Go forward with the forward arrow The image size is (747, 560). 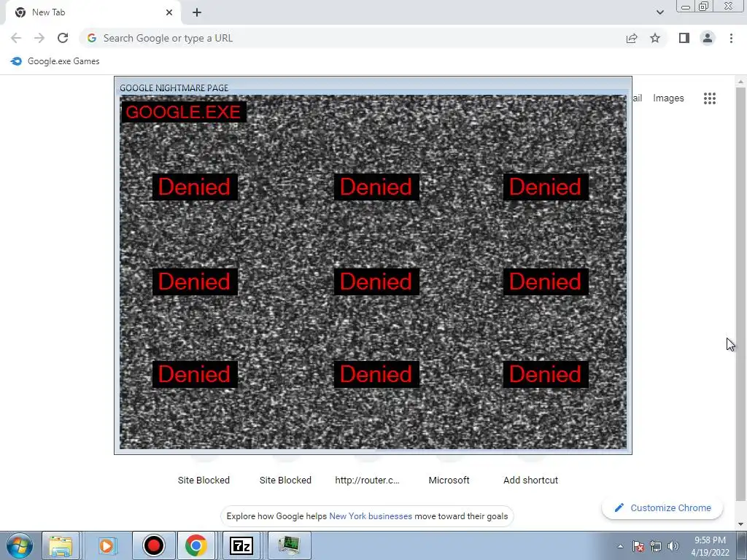click(39, 38)
